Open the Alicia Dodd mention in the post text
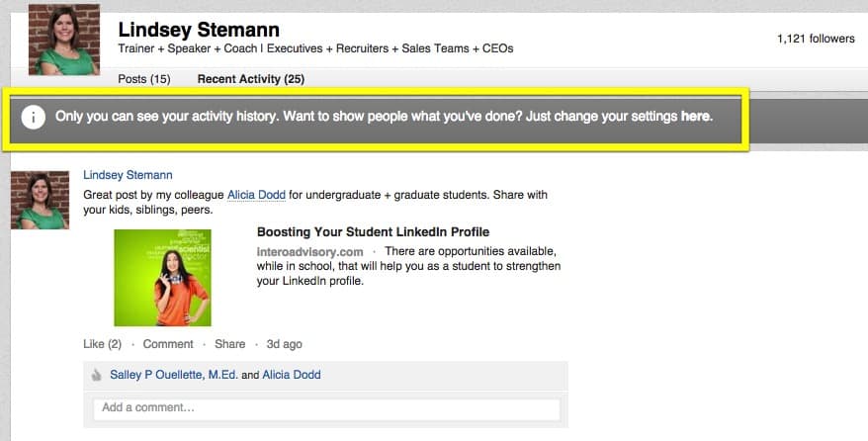The height and width of the screenshot is (441, 868). tap(256, 195)
